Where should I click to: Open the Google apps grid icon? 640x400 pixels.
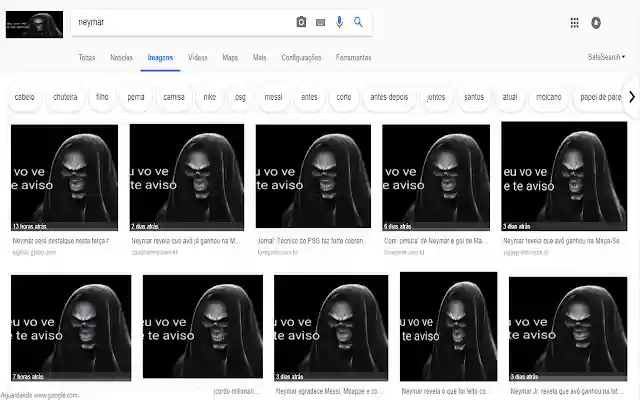click(x=574, y=23)
